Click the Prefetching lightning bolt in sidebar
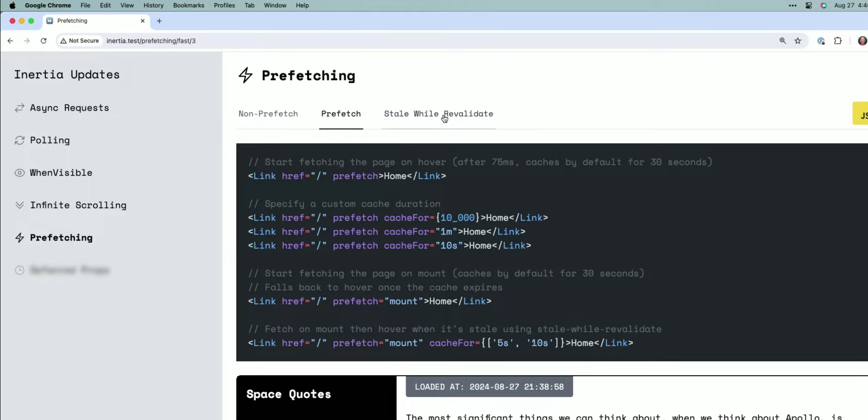The height and width of the screenshot is (420, 868). point(19,237)
